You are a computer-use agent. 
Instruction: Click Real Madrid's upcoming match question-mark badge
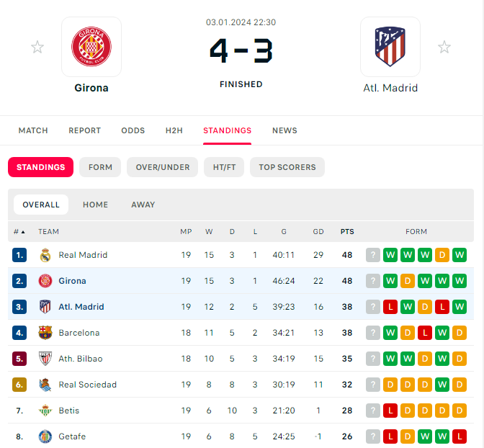click(373, 255)
